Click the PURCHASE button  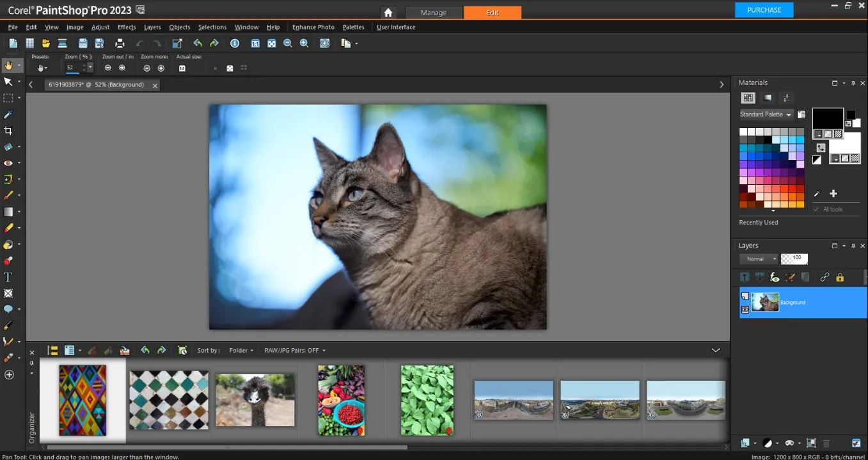click(764, 10)
